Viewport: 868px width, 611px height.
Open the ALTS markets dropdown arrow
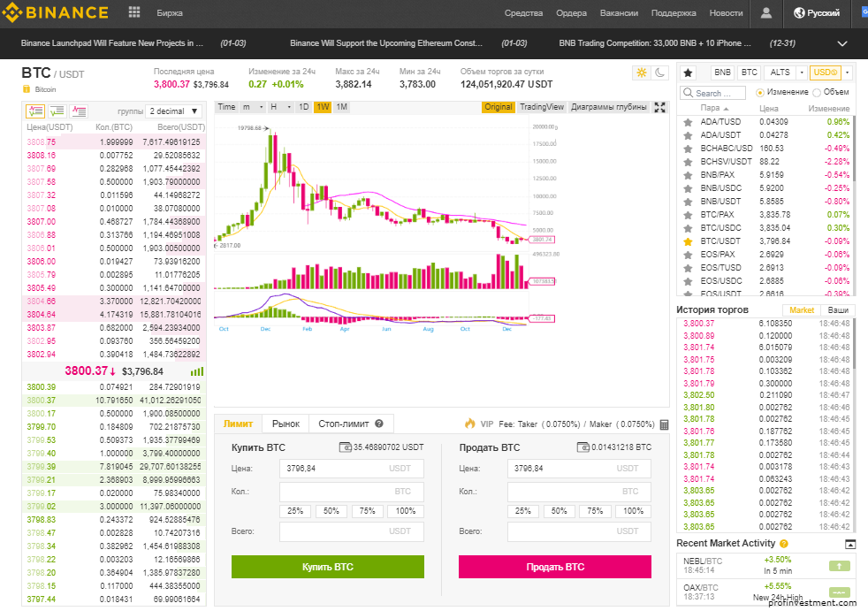click(802, 73)
